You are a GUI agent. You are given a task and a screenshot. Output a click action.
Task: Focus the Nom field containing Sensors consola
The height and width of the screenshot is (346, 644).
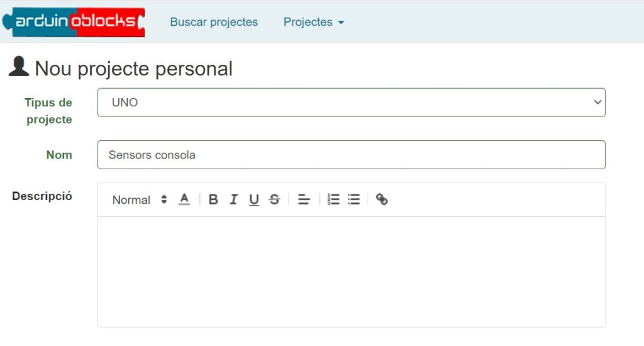coord(351,155)
